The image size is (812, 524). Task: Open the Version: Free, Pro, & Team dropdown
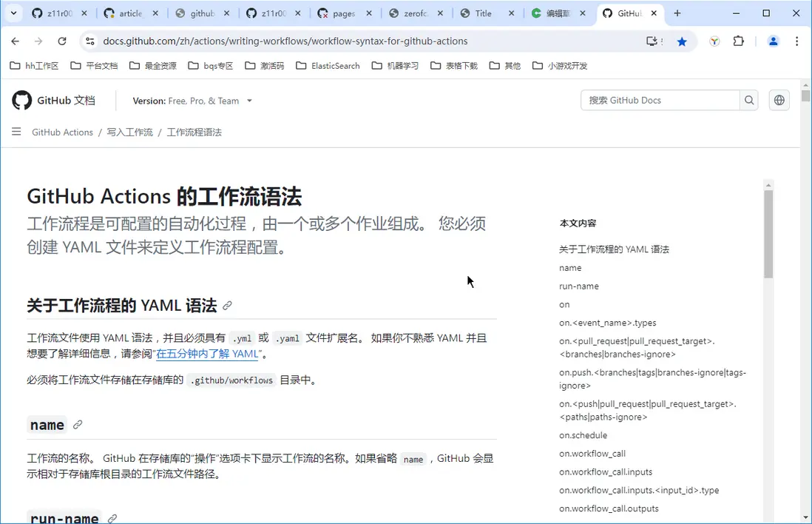click(x=192, y=100)
